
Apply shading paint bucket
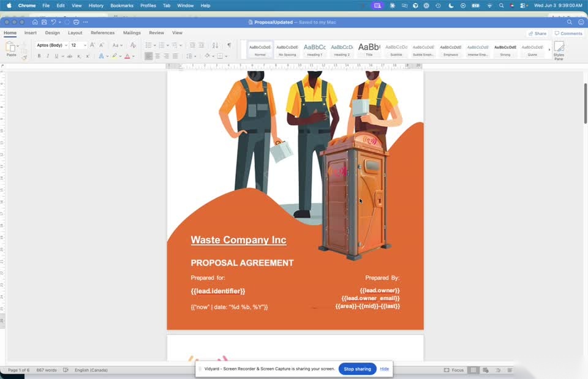(x=207, y=56)
